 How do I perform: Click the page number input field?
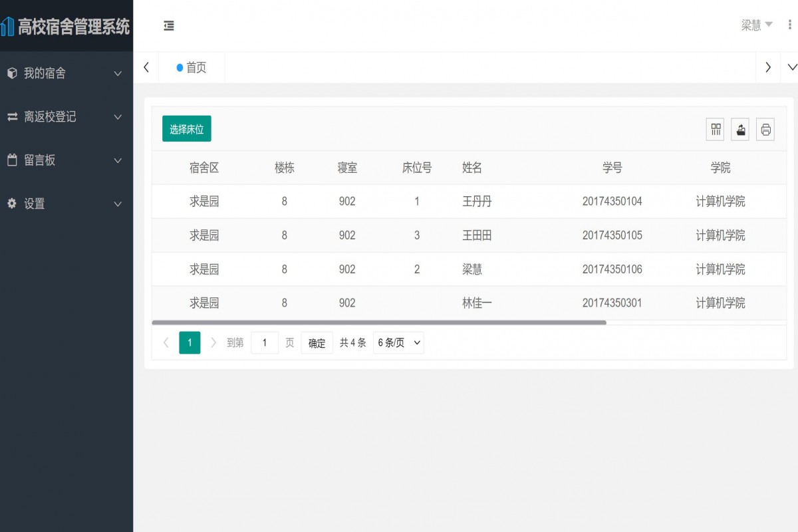click(265, 342)
